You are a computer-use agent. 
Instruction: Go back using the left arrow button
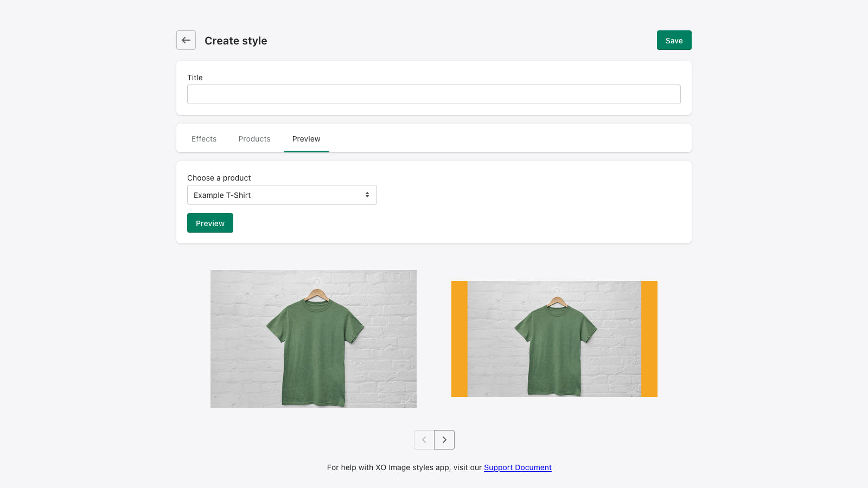[x=186, y=40]
